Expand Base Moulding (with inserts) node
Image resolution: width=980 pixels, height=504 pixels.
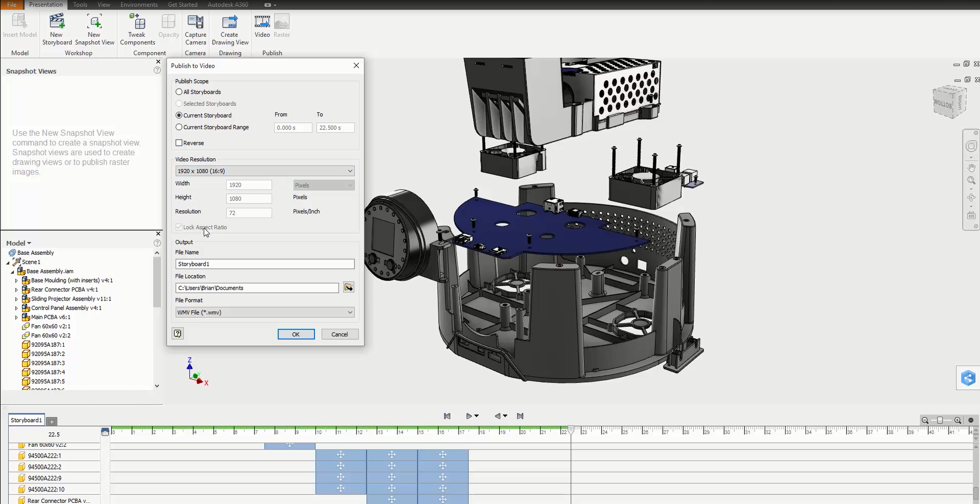coord(17,281)
